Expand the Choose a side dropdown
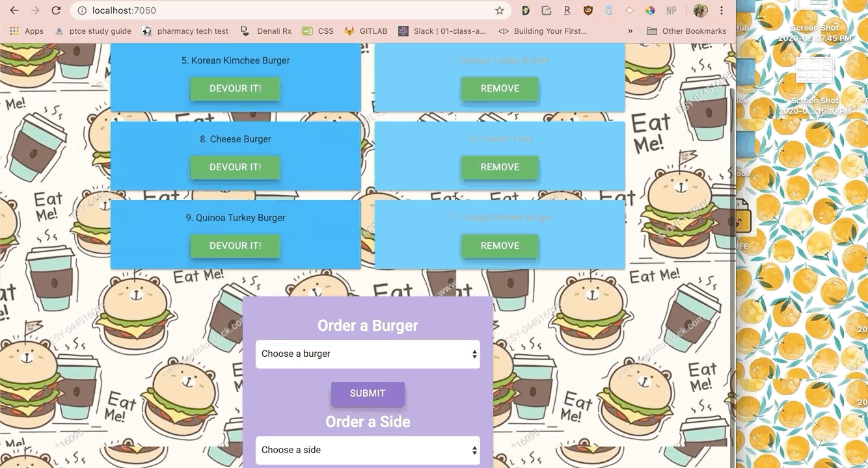868x468 pixels. (368, 450)
